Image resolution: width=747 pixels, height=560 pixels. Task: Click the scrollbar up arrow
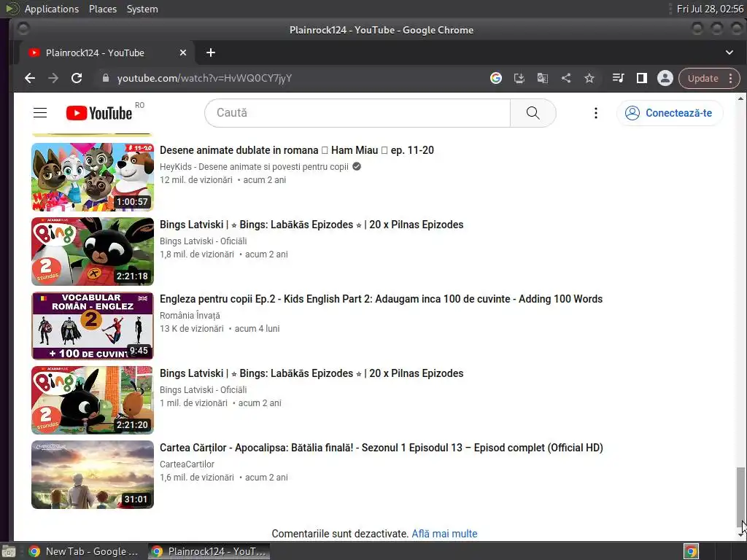pyautogui.click(x=740, y=98)
